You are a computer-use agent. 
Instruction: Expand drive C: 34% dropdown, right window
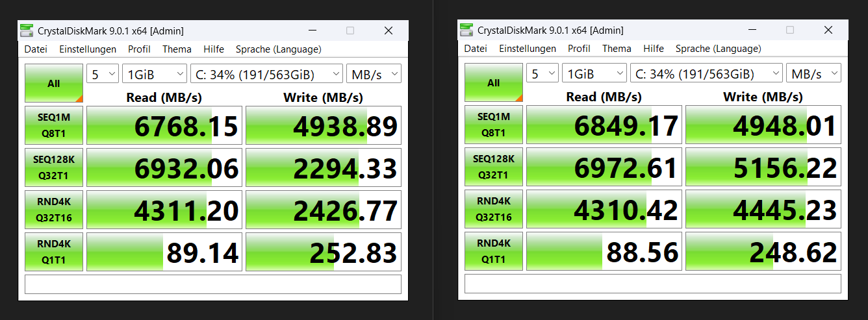[706, 73]
